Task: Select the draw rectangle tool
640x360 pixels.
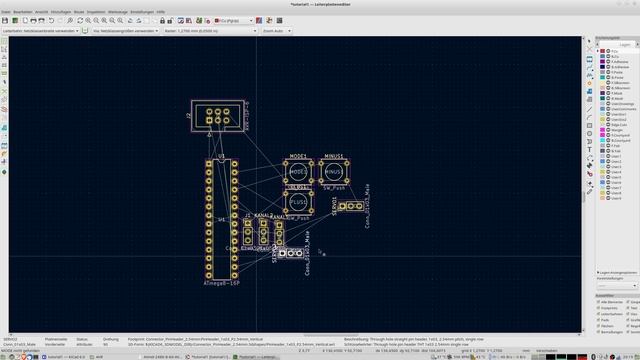Action: click(x=589, y=126)
